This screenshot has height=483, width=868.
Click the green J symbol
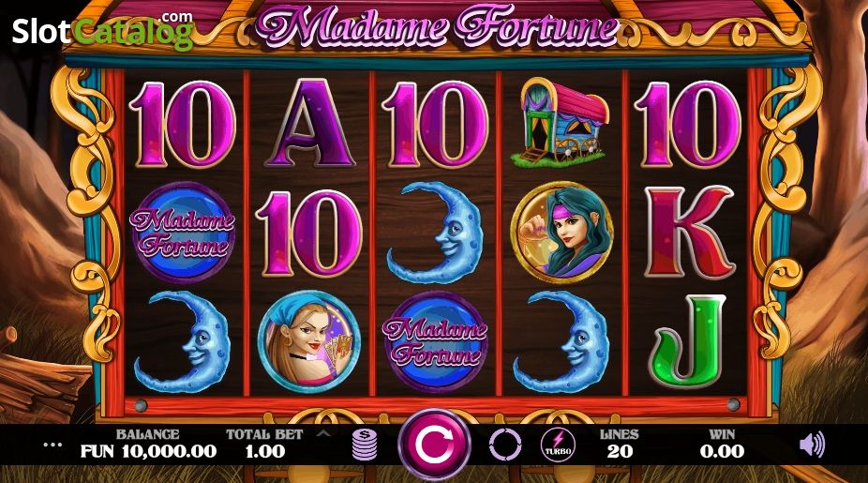click(x=688, y=340)
